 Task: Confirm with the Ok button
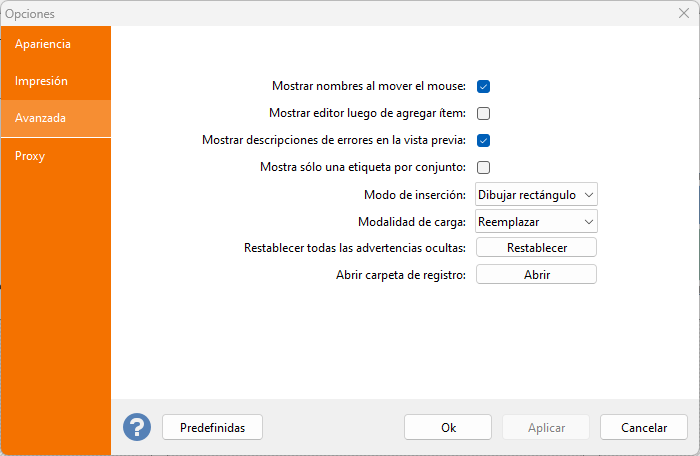click(x=448, y=427)
